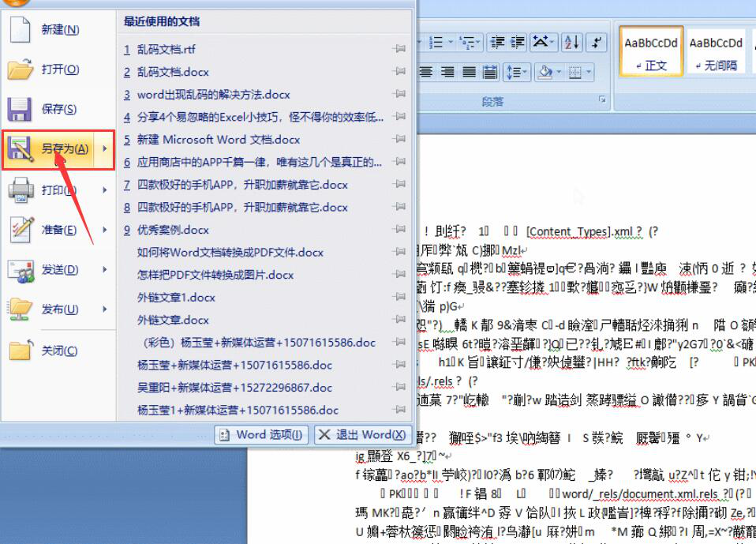The image size is (756, 544).
Task: Toggle show/hide paragraph marks icon
Action: (x=597, y=43)
